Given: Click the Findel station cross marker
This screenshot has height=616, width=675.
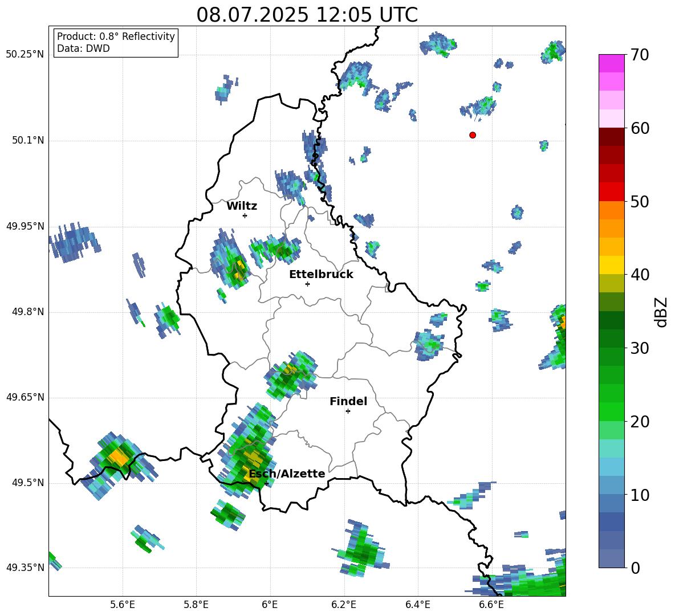Looking at the screenshot, I should (348, 411).
